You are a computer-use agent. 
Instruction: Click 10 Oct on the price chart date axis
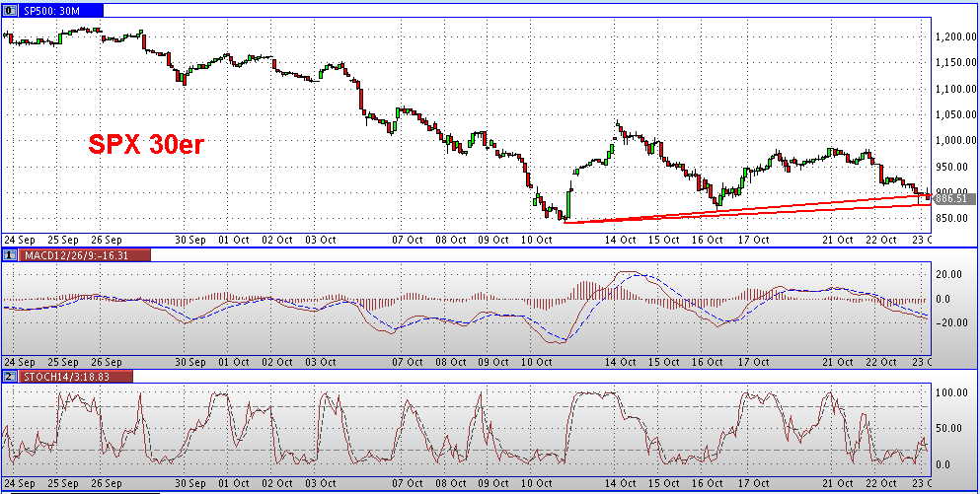coord(536,240)
